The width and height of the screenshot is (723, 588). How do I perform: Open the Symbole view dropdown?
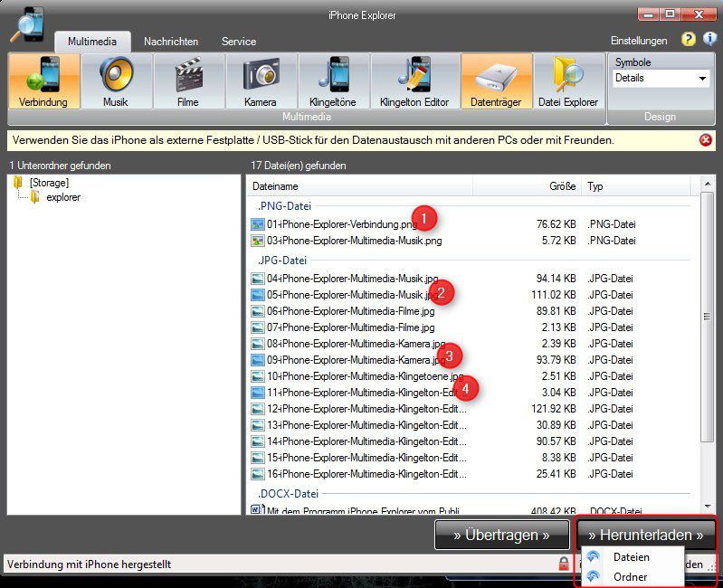661,79
